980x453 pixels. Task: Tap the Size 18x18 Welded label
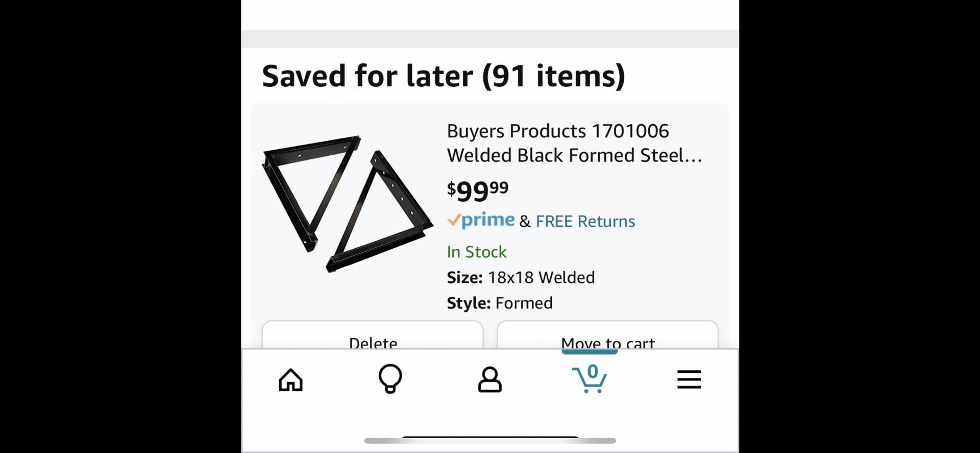521,277
